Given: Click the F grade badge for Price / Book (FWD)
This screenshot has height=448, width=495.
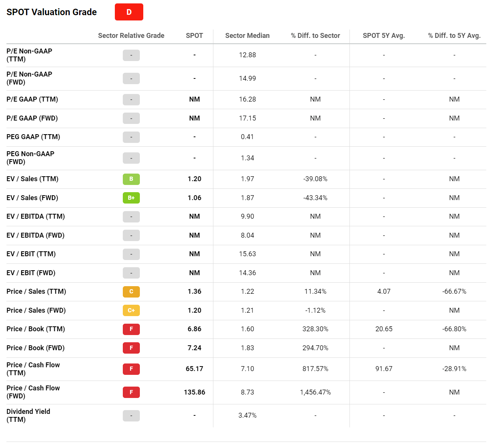Looking at the screenshot, I should pos(131,348).
